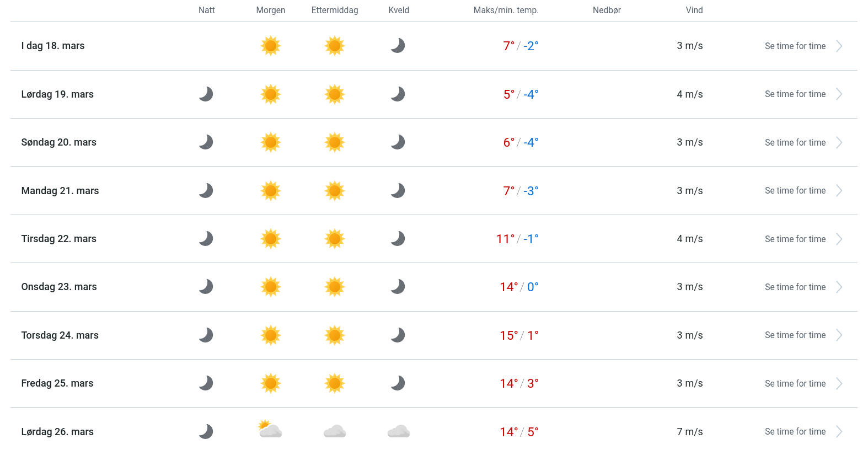Click the evening moon icon for Lørdag 19. mars

point(398,94)
